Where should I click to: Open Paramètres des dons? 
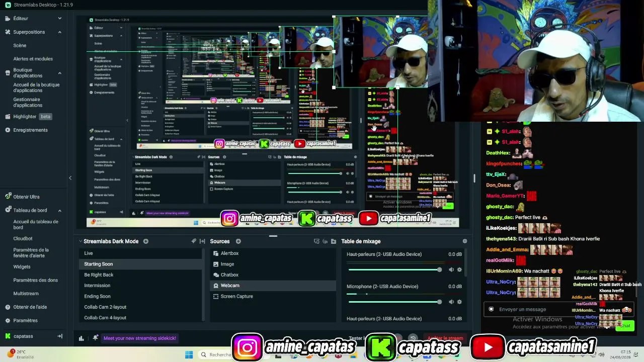[35, 281]
